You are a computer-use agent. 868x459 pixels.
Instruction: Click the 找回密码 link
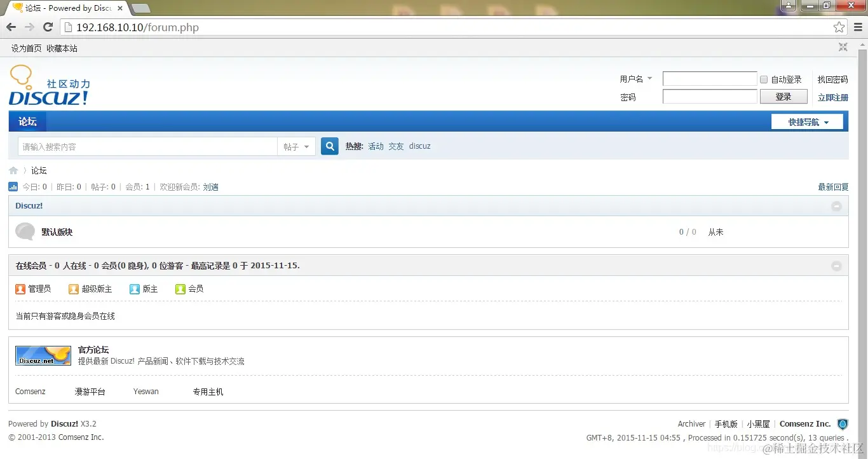click(833, 79)
